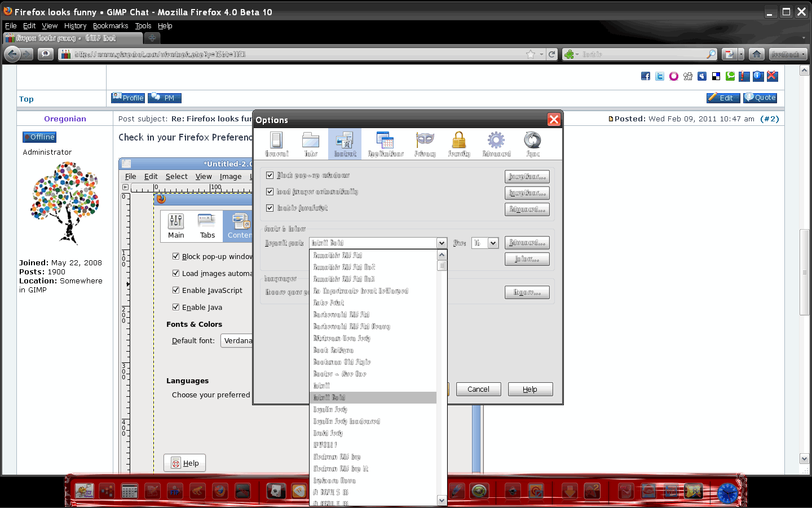Open the Tools menu
The width and height of the screenshot is (812, 508).
143,26
